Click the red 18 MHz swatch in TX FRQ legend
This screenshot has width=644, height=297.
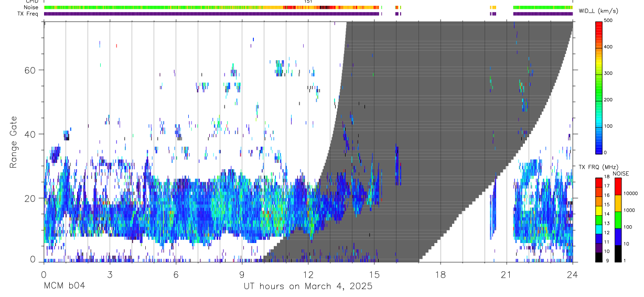(599, 182)
